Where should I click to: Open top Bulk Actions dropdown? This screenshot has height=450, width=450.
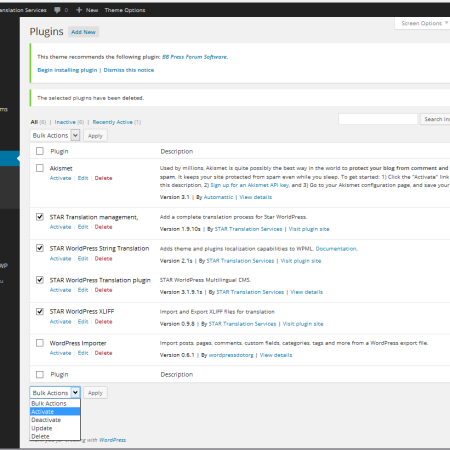point(55,135)
